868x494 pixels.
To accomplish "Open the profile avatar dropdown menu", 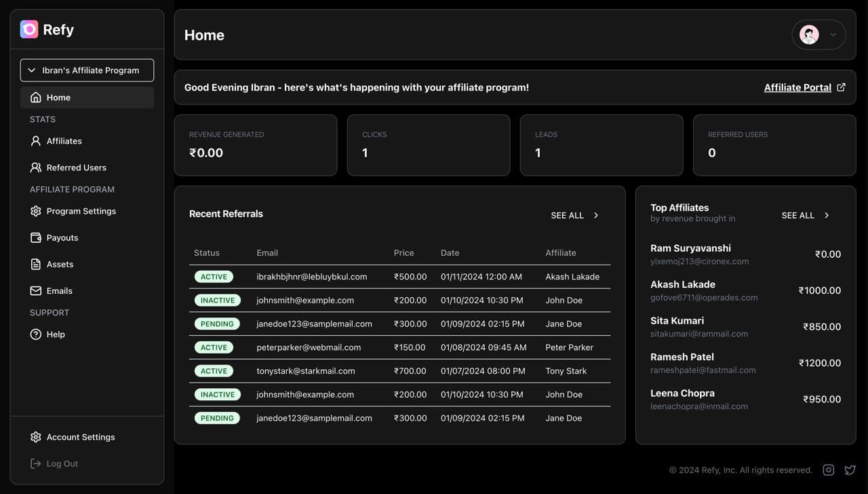I will click(818, 35).
